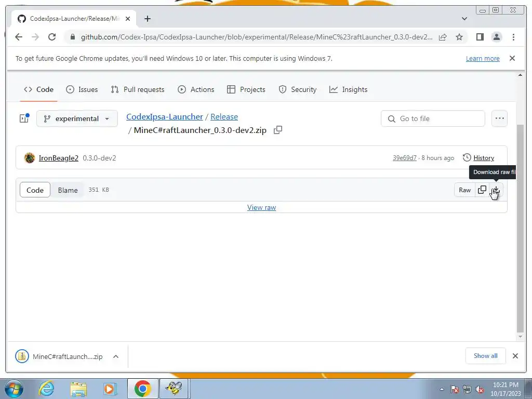Open the Issues tab

[x=82, y=89]
